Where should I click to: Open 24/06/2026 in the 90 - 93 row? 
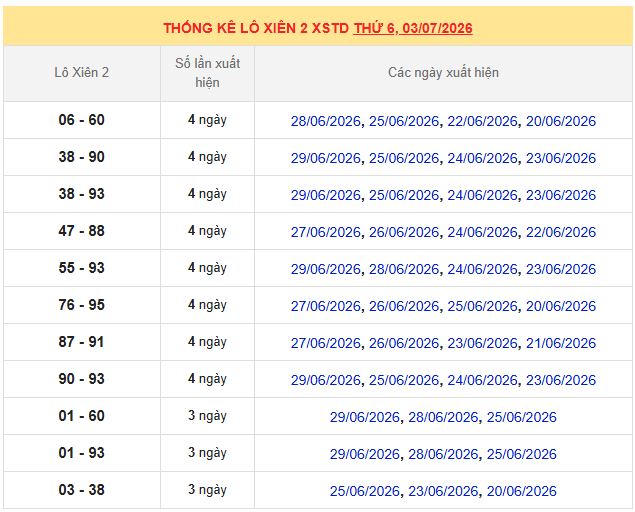point(482,380)
